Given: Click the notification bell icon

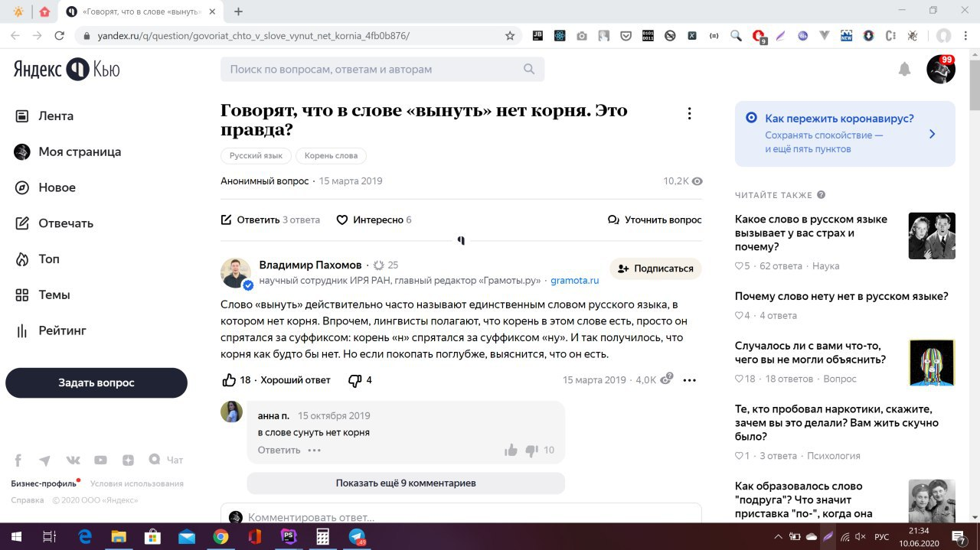Looking at the screenshot, I should (904, 70).
